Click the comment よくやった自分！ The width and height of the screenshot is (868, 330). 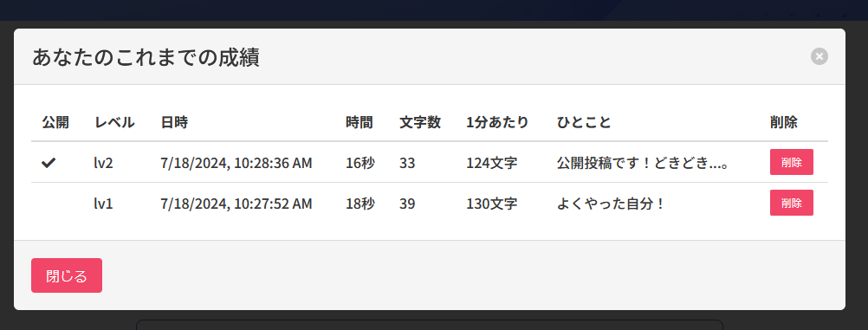[x=611, y=204]
